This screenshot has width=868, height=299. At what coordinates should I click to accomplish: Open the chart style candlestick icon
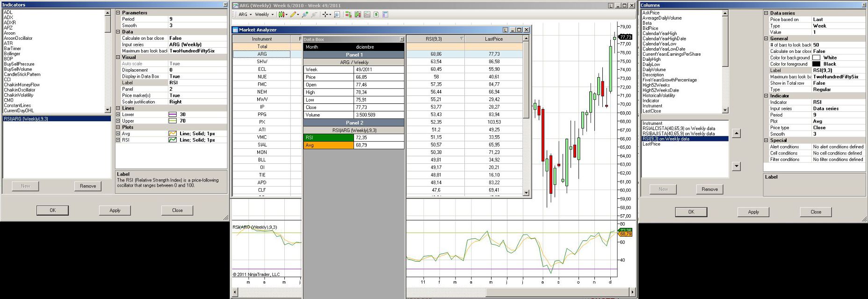pos(282,15)
